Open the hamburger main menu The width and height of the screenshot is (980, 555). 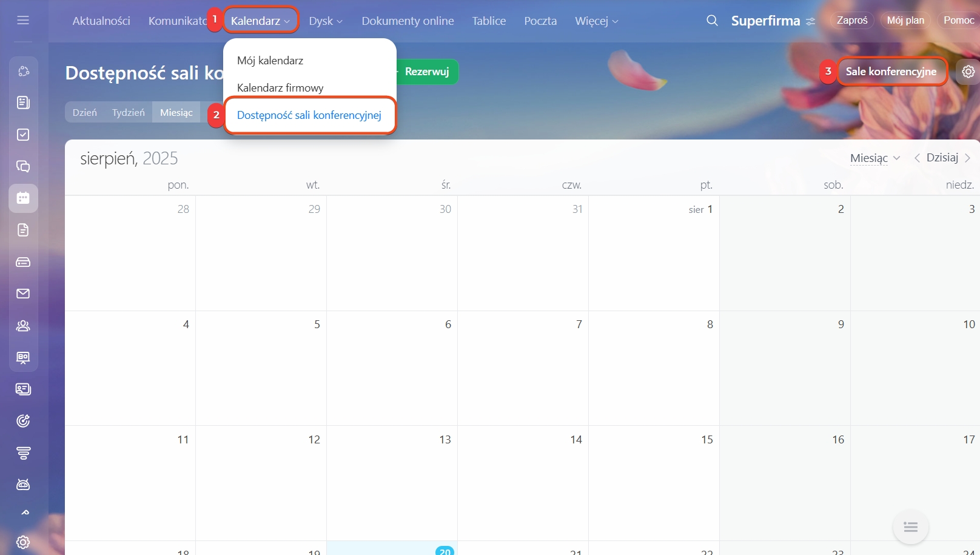tap(23, 20)
